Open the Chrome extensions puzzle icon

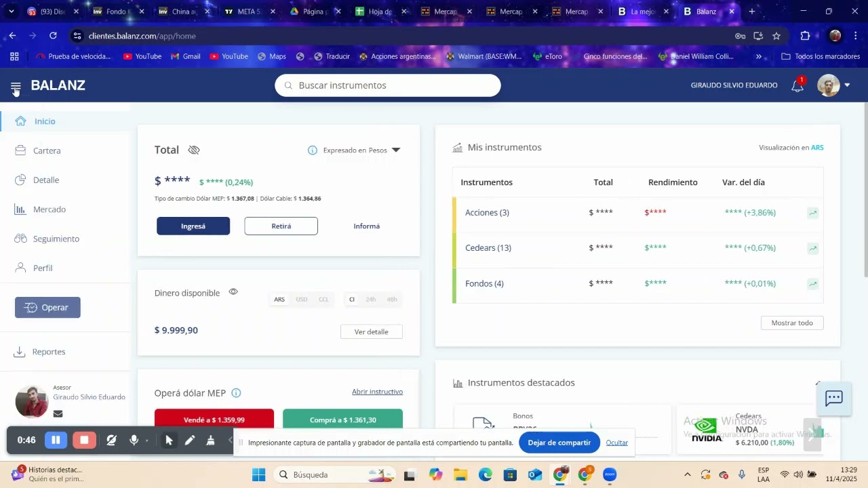point(805,36)
